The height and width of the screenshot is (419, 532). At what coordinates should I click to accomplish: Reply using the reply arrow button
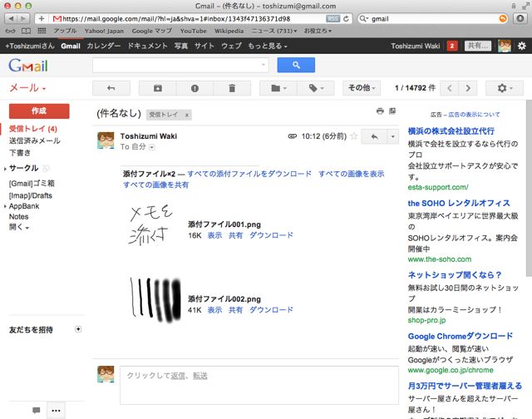click(374, 136)
